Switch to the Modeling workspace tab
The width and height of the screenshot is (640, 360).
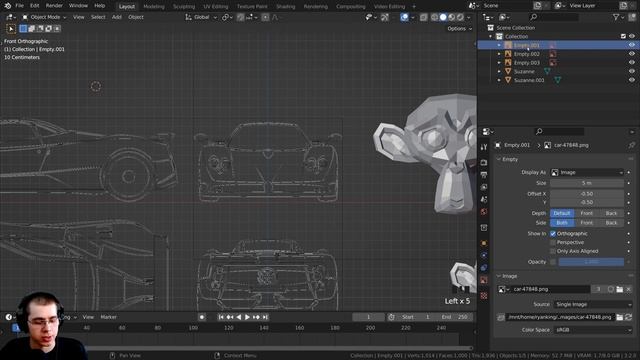tap(154, 7)
